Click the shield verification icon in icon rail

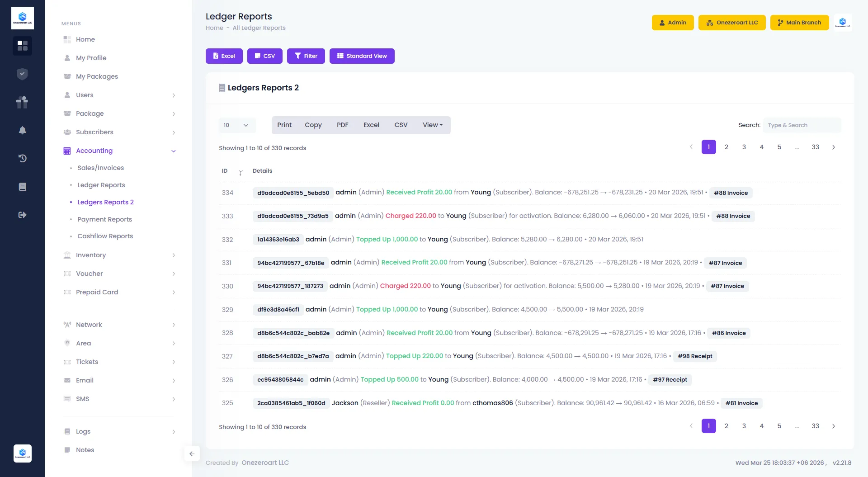[22, 74]
